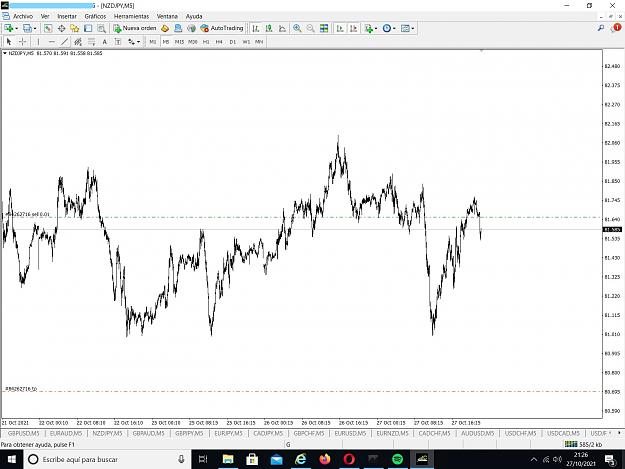Zoom in on the chart
This screenshot has height=469, width=625.
click(x=297, y=28)
